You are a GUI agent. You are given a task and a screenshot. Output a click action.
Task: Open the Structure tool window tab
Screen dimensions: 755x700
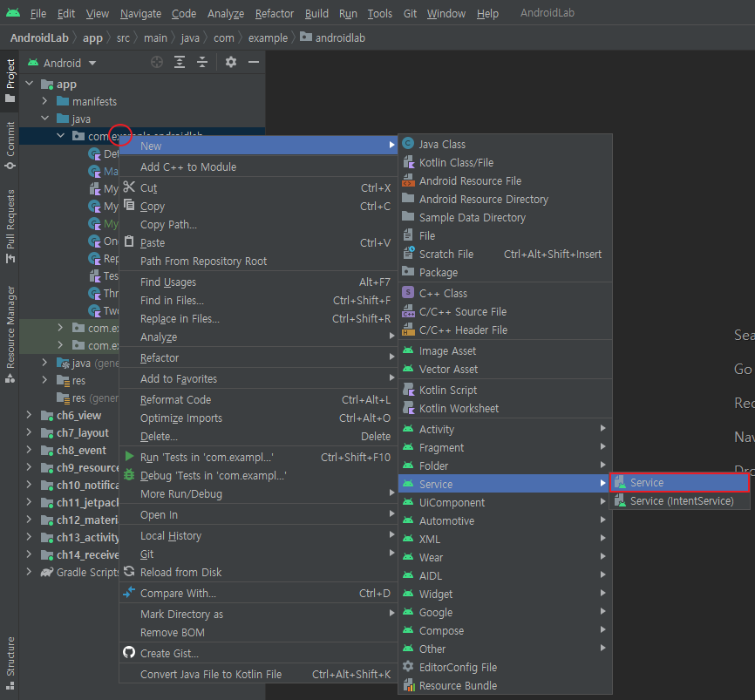coord(10,663)
